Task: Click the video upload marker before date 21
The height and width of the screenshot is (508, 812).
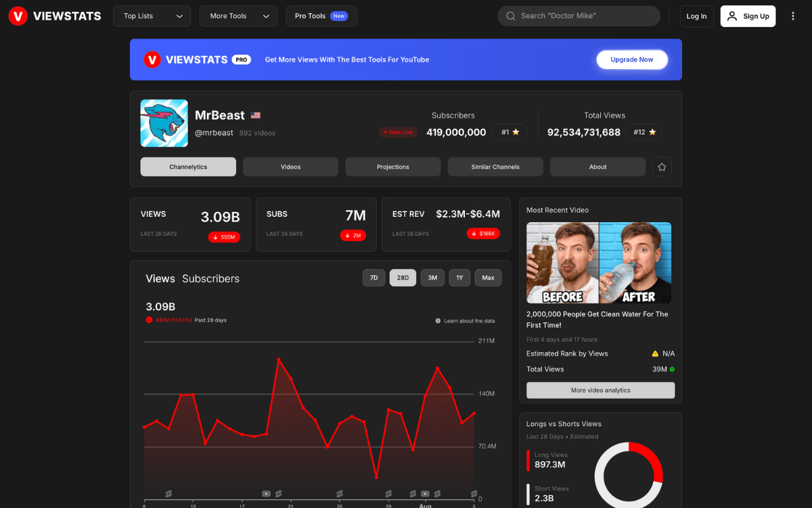Action: pyautogui.click(x=267, y=494)
